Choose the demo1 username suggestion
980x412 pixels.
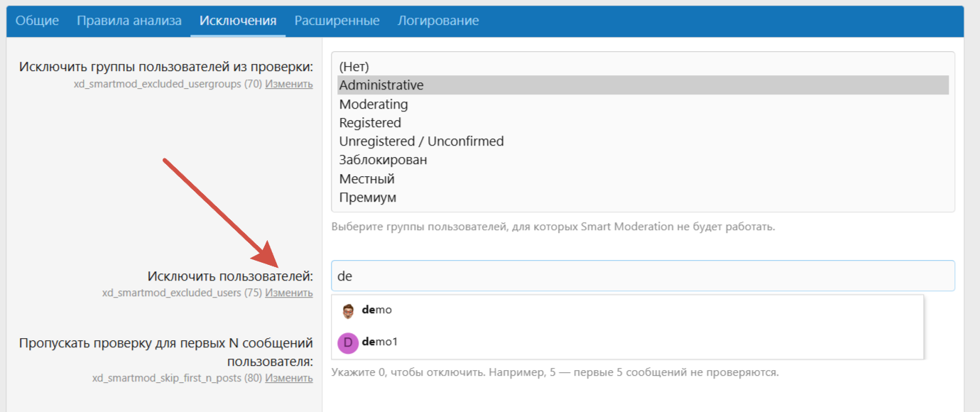(380, 342)
